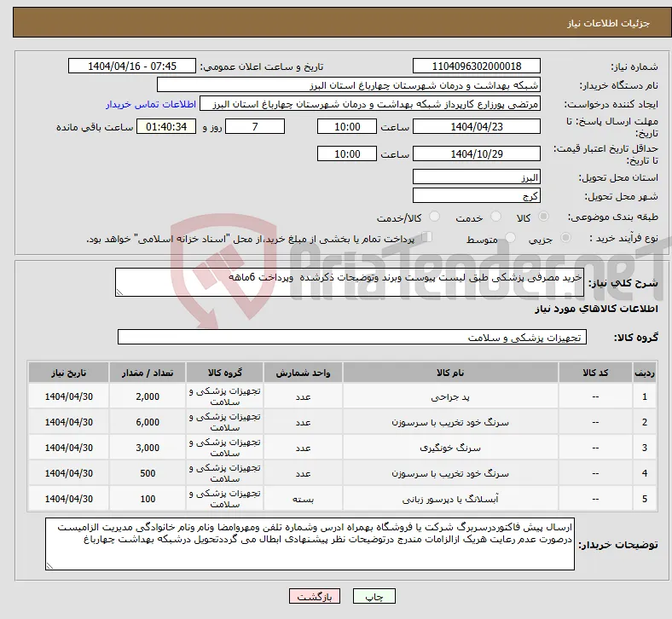Screen dimensions: 672x619
Task: Toggle the اسناد خزانه اسلامی payment checkbox
Action: (x=427, y=236)
